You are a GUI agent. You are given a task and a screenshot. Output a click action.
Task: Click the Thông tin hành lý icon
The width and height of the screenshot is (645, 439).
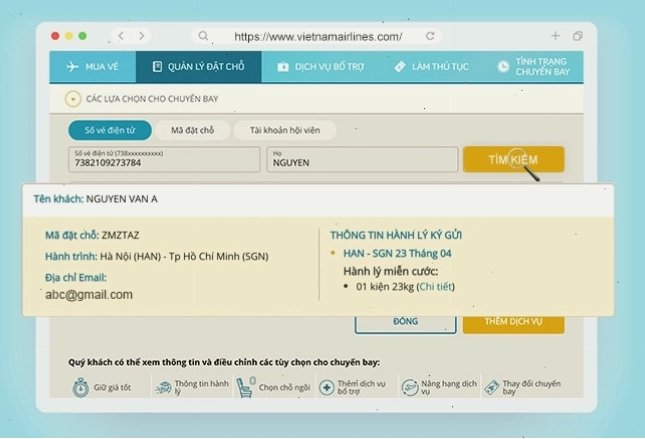click(163, 388)
